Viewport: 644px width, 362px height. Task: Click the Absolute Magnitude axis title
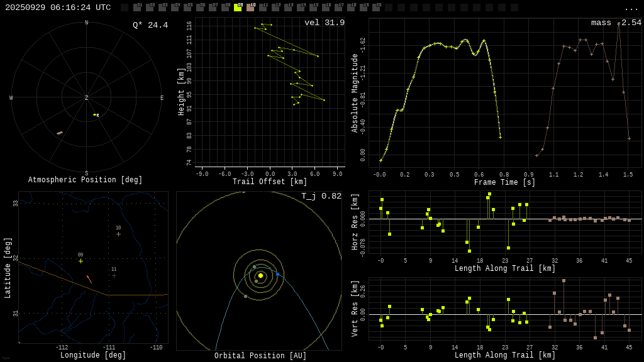355,93
